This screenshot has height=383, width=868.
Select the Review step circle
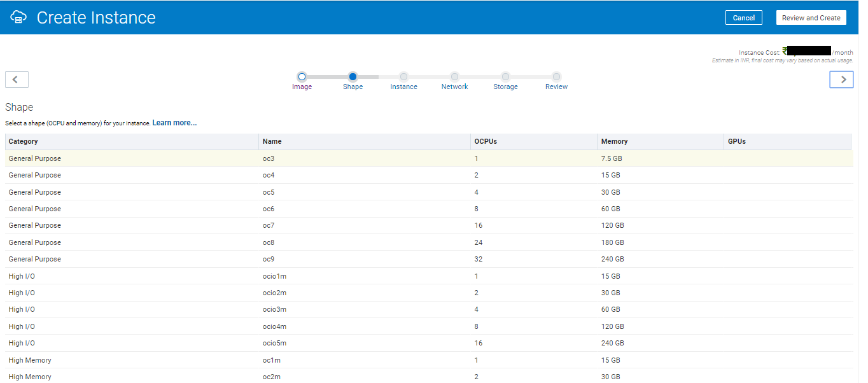[x=556, y=76]
